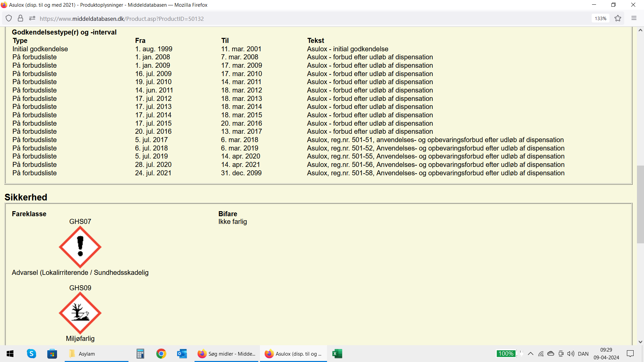This screenshot has width=644, height=362.
Task: Open Outlook from the taskbar
Action: point(182,354)
